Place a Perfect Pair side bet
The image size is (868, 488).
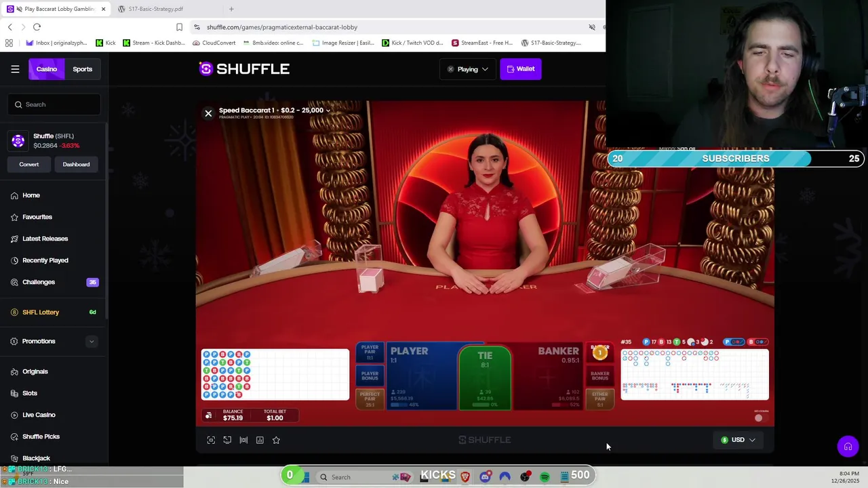click(x=370, y=398)
